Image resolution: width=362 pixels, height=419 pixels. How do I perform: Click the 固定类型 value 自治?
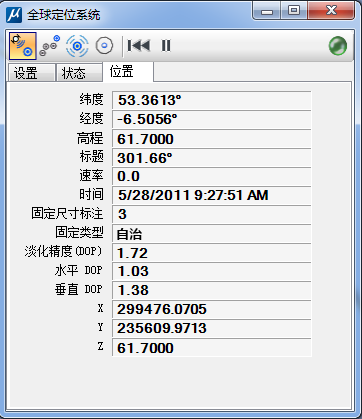[x=212, y=234]
